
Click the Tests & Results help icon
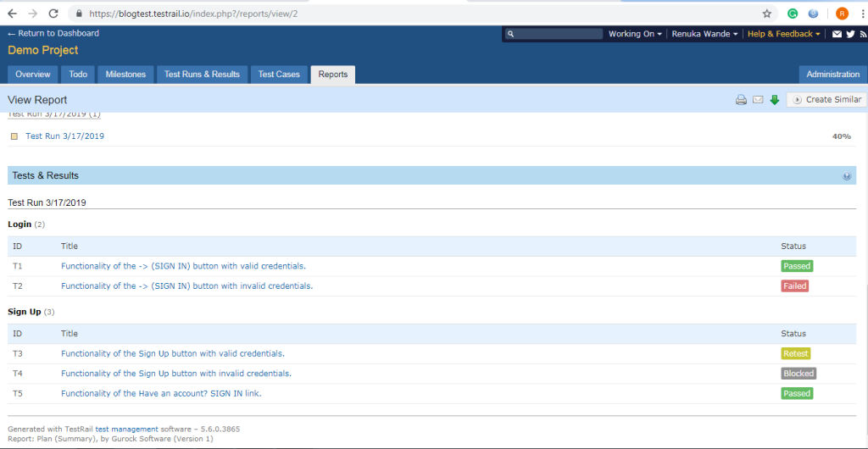coord(847,176)
